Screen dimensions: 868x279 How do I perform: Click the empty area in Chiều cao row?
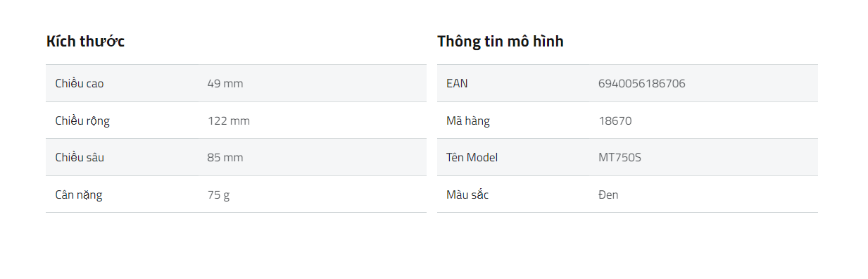(334, 83)
